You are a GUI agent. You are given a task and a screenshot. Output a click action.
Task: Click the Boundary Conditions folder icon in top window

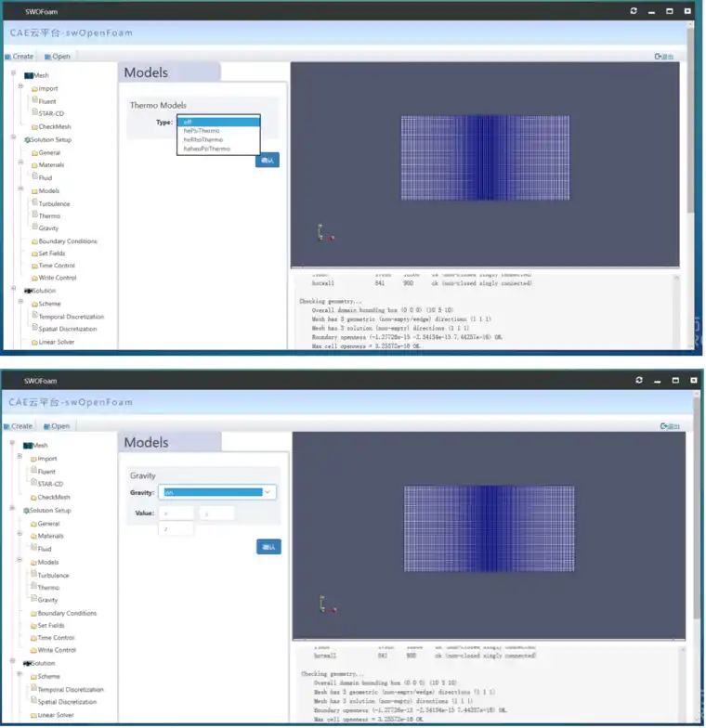pyautogui.click(x=34, y=241)
